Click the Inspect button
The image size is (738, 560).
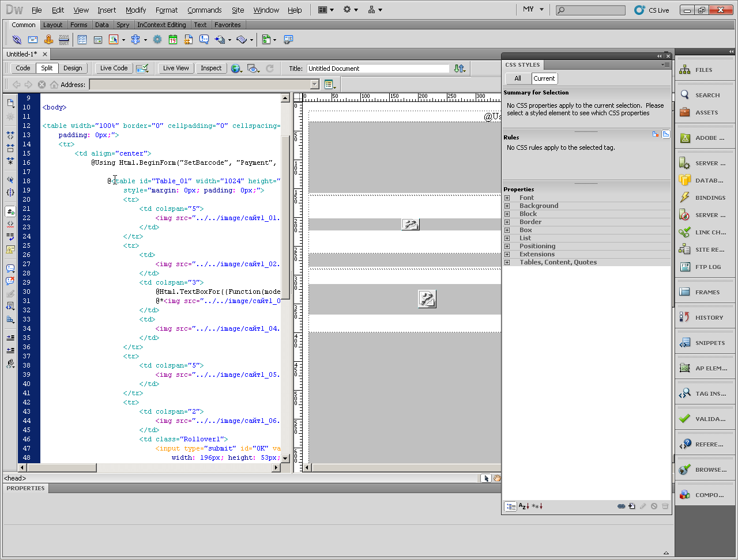(x=211, y=68)
